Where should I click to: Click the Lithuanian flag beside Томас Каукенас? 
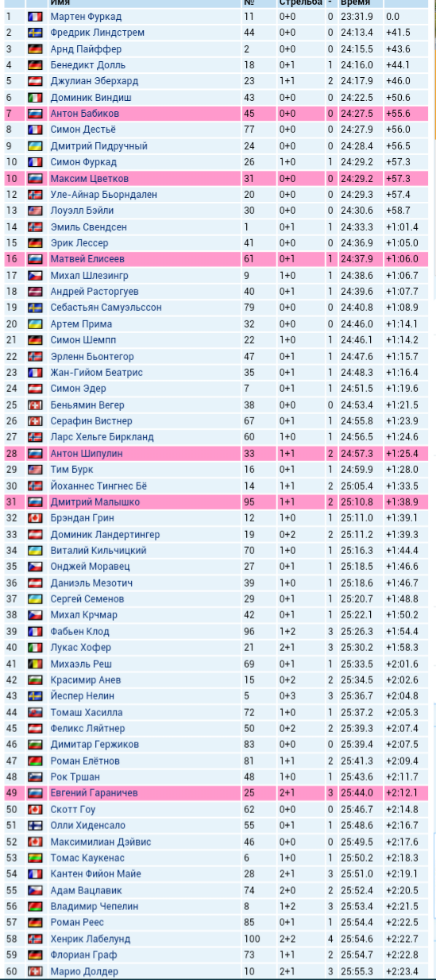pos(35,857)
